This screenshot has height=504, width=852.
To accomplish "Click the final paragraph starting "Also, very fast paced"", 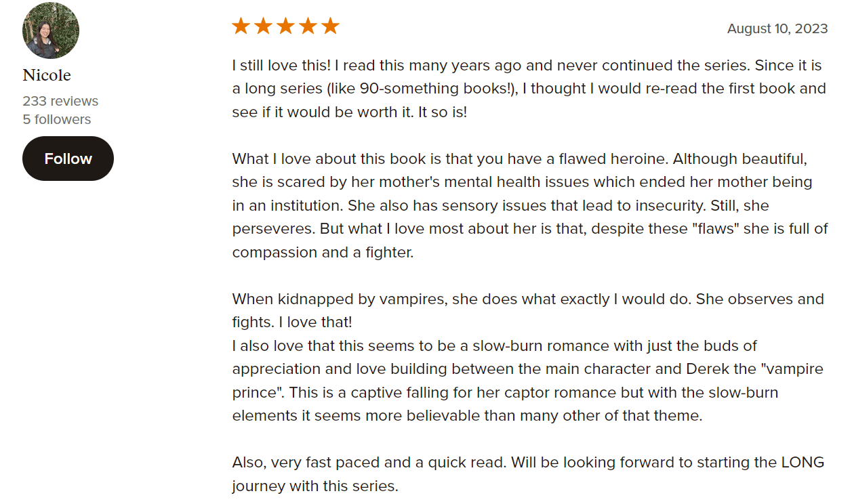I will pos(527,463).
